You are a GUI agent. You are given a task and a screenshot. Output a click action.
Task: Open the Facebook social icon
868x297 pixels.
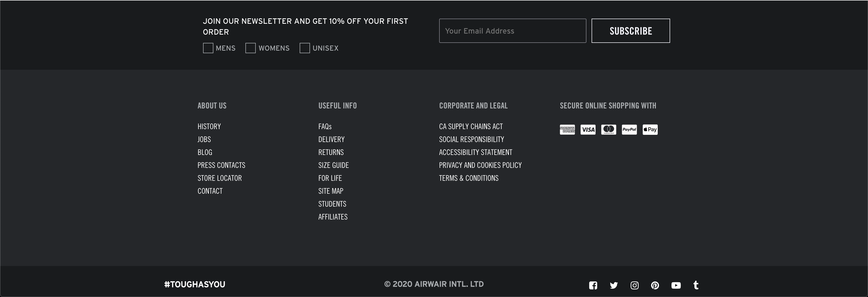click(x=593, y=286)
